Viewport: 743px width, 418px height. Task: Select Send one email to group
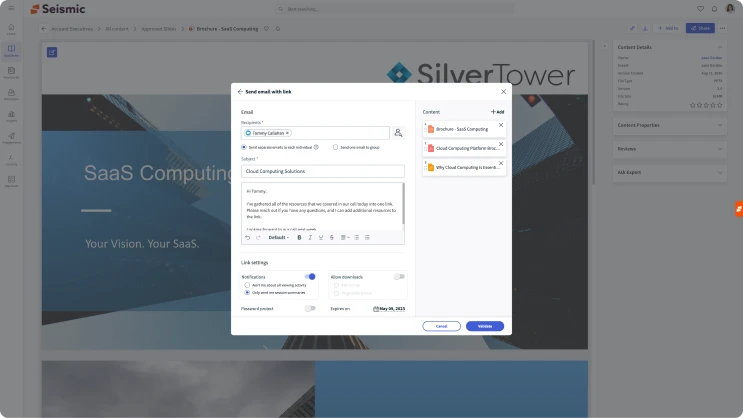point(335,147)
